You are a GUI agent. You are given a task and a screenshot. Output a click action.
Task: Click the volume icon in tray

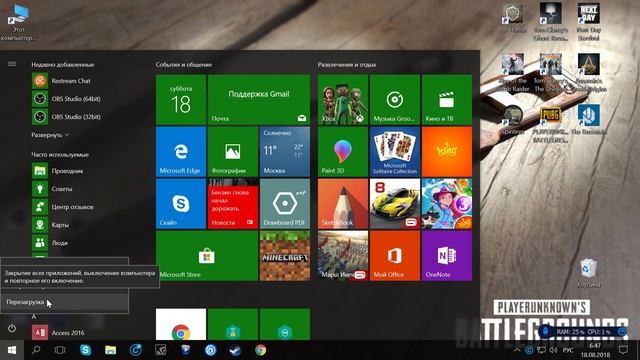[553, 350]
